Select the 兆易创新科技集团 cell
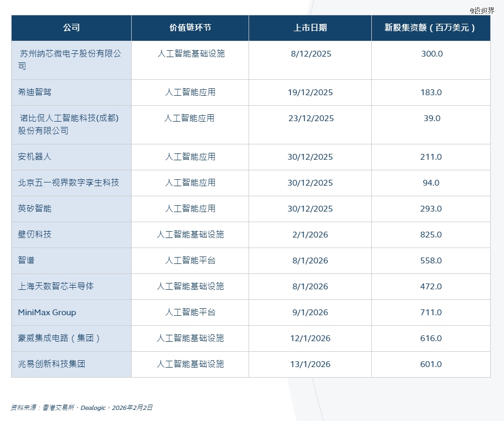 pos(52,364)
